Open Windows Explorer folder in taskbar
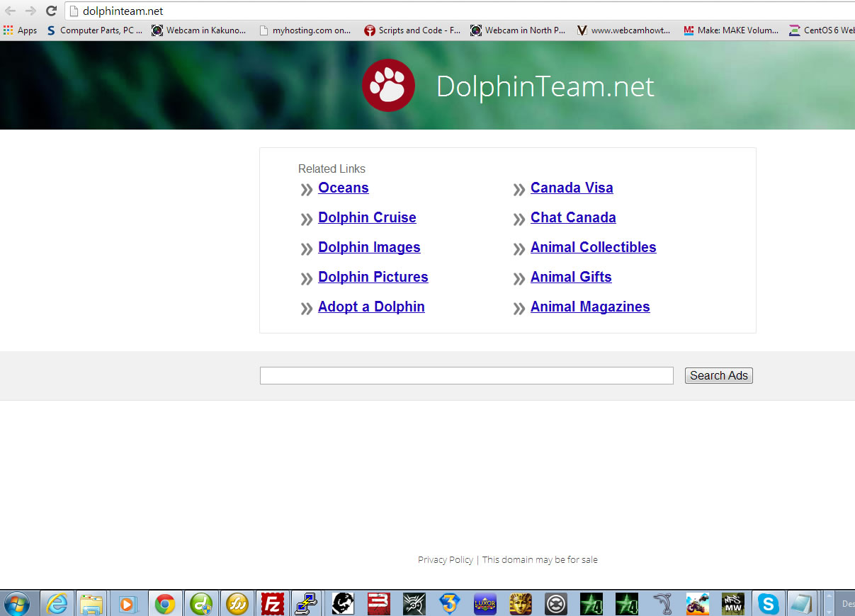Image resolution: width=855 pixels, height=616 pixels. (x=91, y=603)
